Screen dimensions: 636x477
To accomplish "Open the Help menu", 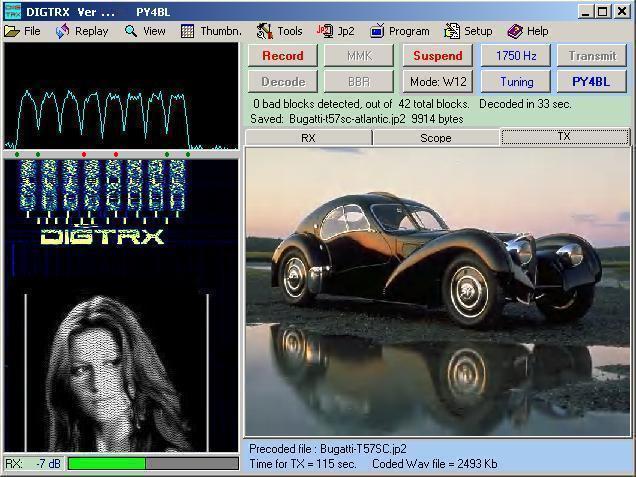I will [527, 31].
